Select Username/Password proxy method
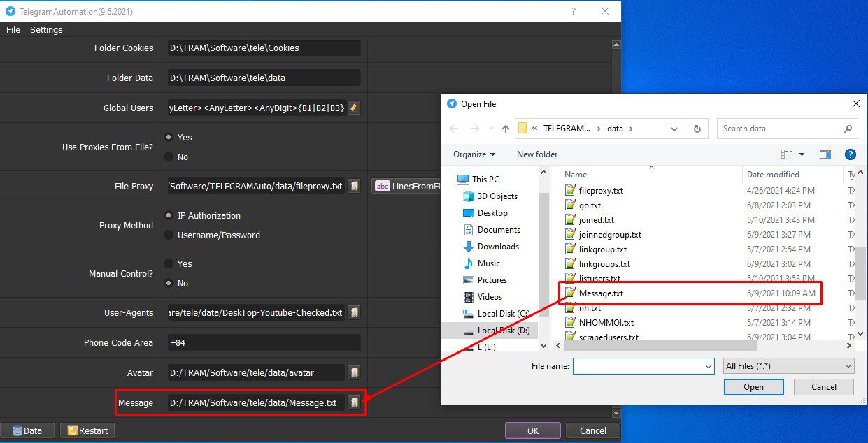 coord(169,235)
